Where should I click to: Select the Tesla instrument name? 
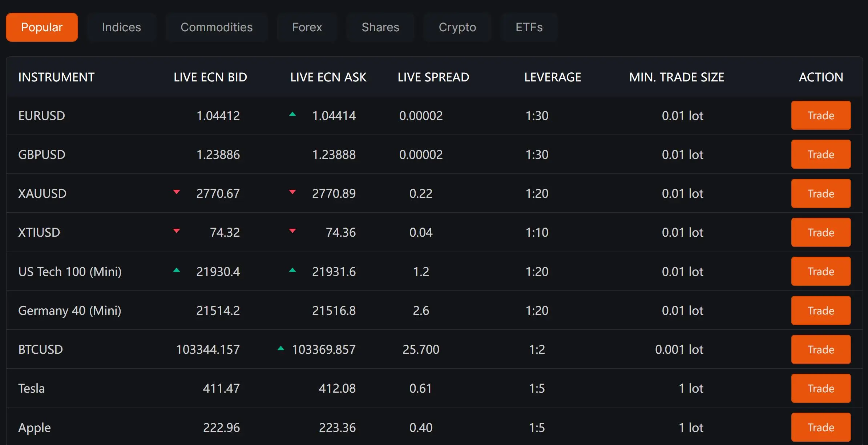[x=32, y=388]
